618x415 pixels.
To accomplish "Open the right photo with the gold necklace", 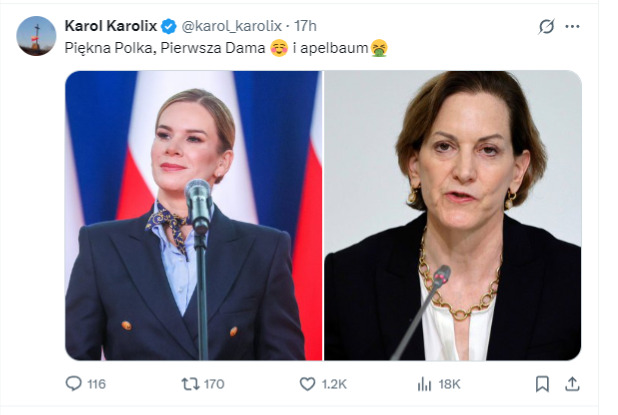I will [452, 215].
